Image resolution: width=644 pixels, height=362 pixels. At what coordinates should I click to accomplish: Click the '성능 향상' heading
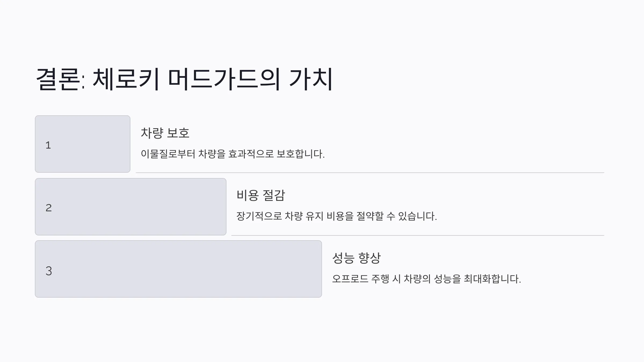pos(356,258)
